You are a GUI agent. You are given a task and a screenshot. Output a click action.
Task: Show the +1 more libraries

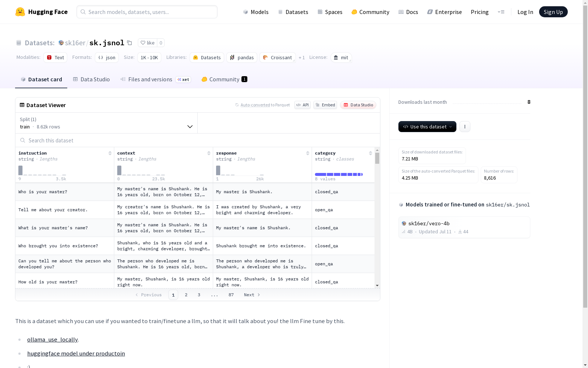tap(302, 57)
